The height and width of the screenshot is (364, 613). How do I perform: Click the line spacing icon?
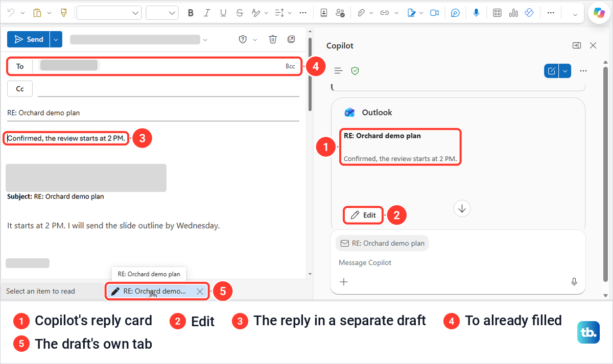point(279,13)
